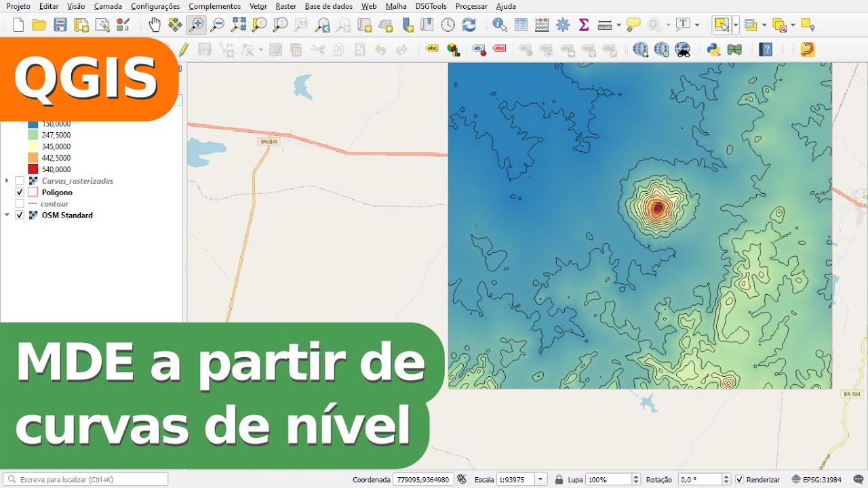Click orange 442,5000 legend color swatch
This screenshot has height=488, width=868.
click(x=33, y=158)
